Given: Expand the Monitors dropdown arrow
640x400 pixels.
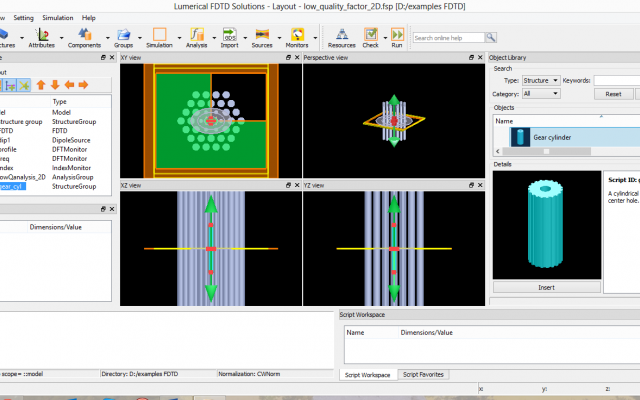Looking at the screenshot, I should (x=315, y=38).
